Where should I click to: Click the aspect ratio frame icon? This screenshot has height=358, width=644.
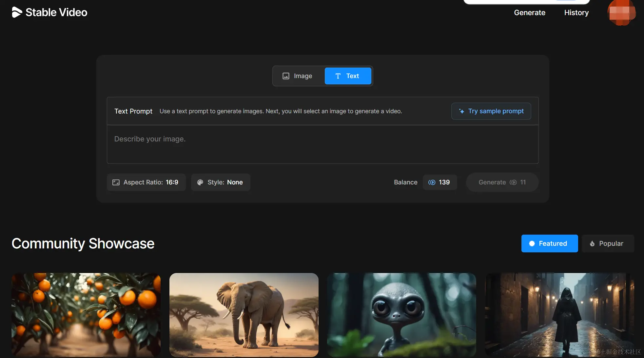point(116,182)
